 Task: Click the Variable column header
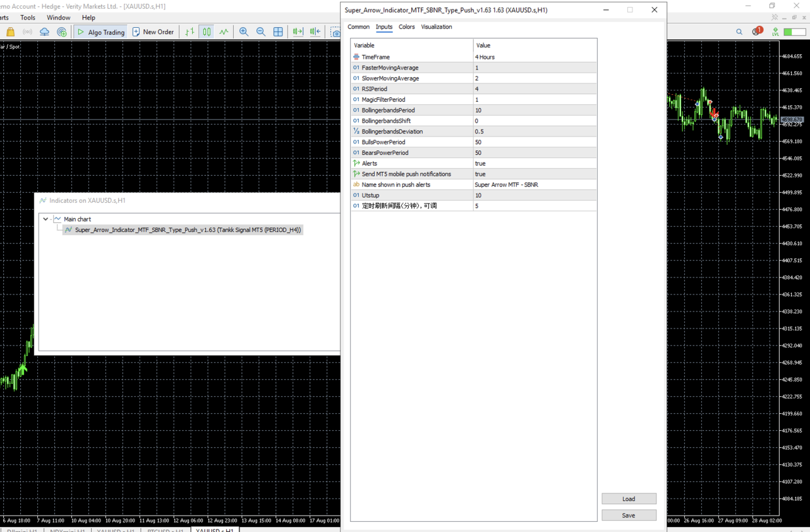[412, 45]
